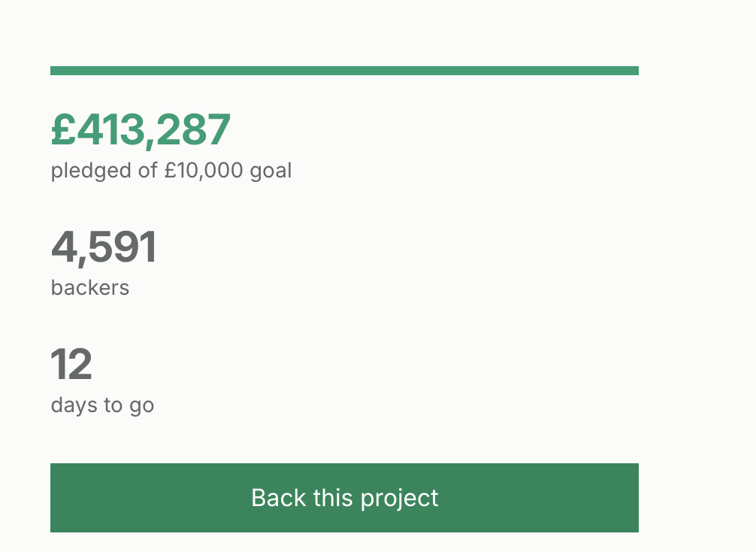The height and width of the screenshot is (552, 756).
Task: Click the 4,591 backers count
Action: coord(104,247)
